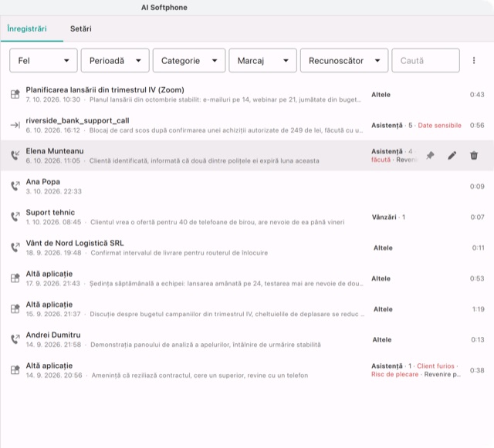Click the app icon beside Planificarea lansării
The height and width of the screenshot is (448, 494).
point(15,94)
